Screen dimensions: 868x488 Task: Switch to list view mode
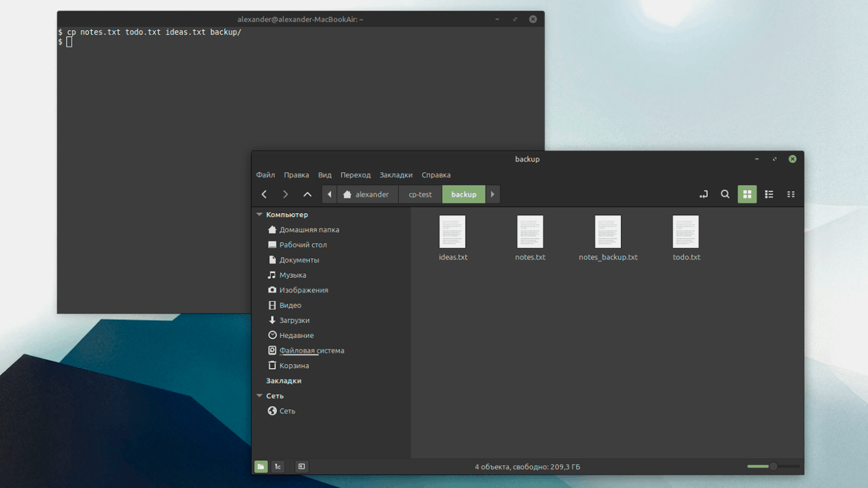pos(769,194)
